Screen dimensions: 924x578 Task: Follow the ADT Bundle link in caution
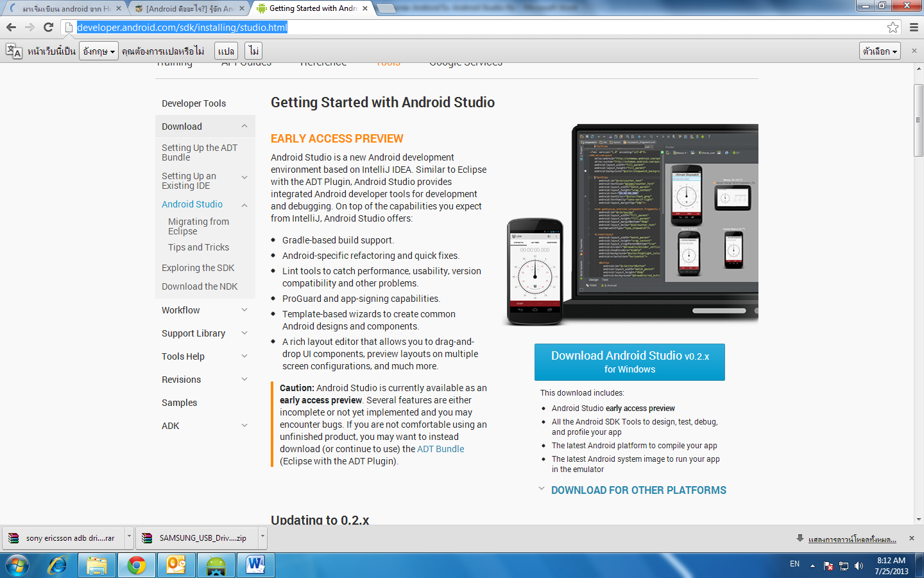[x=441, y=449]
